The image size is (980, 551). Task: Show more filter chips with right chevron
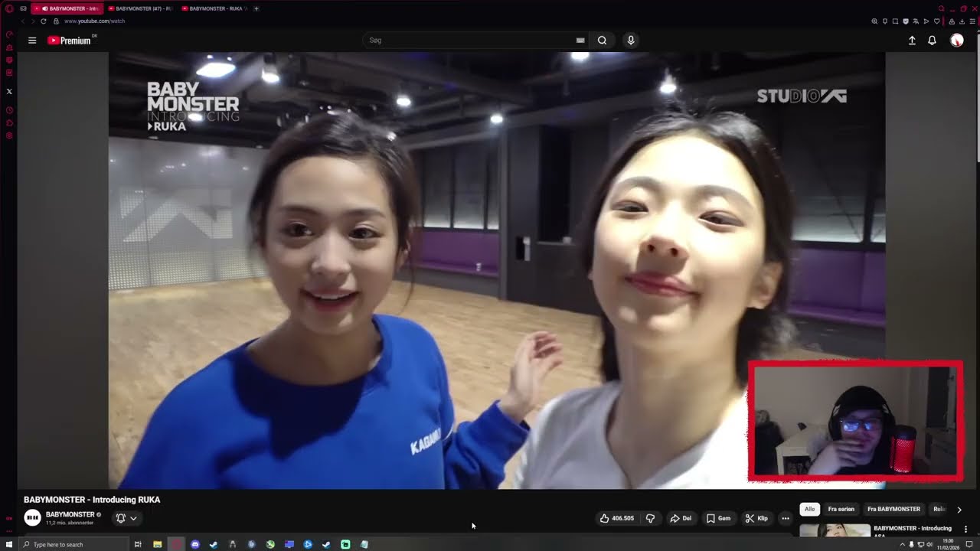pos(959,510)
